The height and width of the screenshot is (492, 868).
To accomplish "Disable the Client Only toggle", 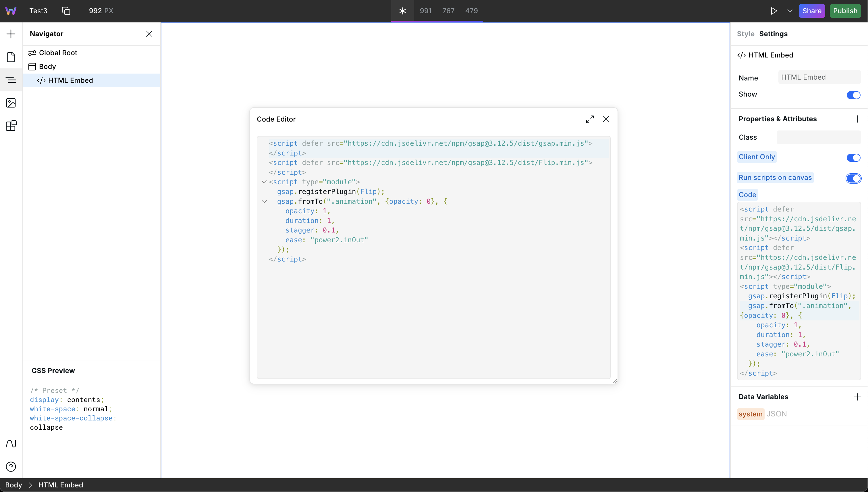I will point(853,157).
